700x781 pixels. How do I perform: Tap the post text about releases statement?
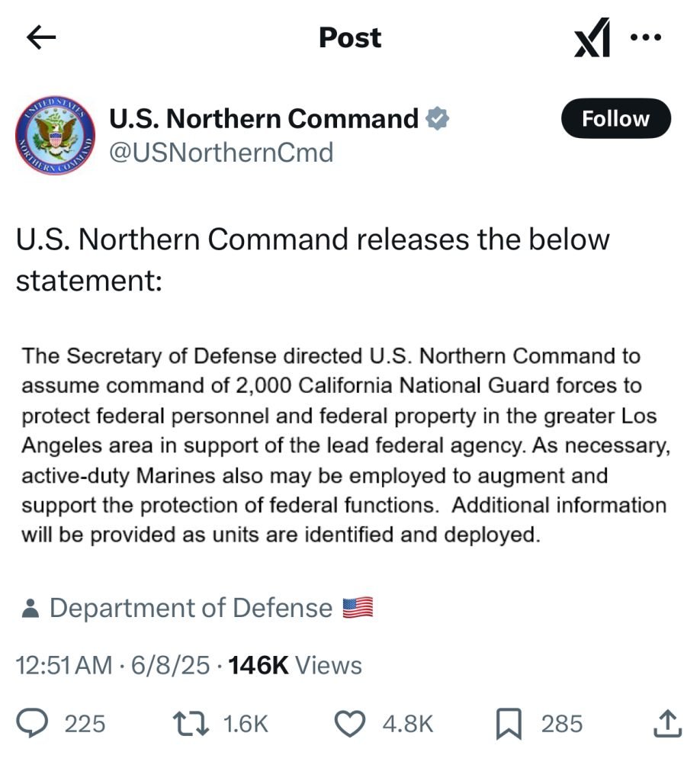click(x=313, y=259)
